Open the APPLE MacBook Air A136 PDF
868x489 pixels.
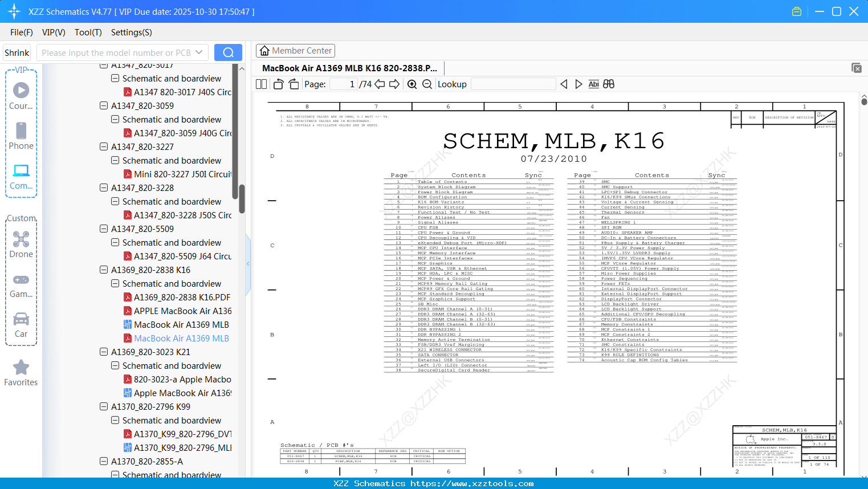point(183,311)
